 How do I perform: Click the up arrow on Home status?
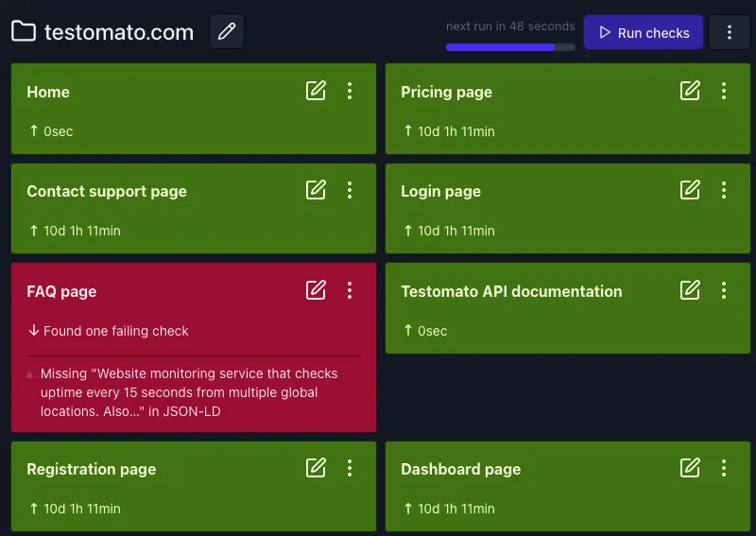point(34,130)
